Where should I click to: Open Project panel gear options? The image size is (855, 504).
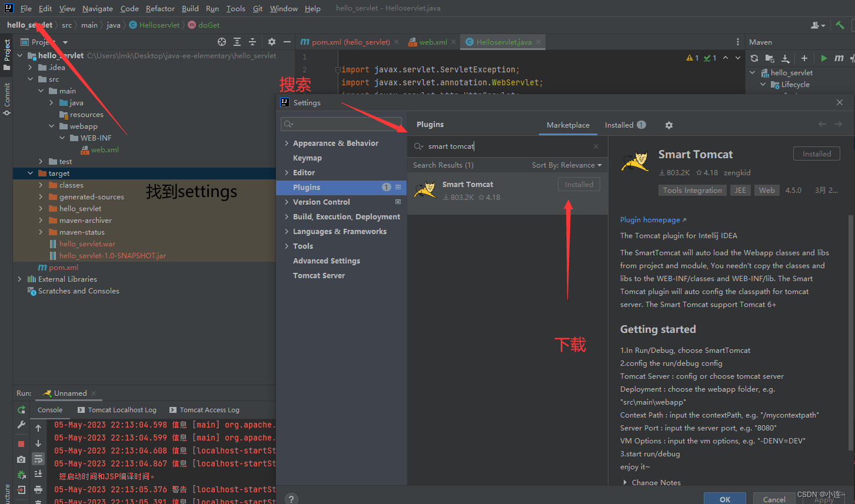point(271,42)
